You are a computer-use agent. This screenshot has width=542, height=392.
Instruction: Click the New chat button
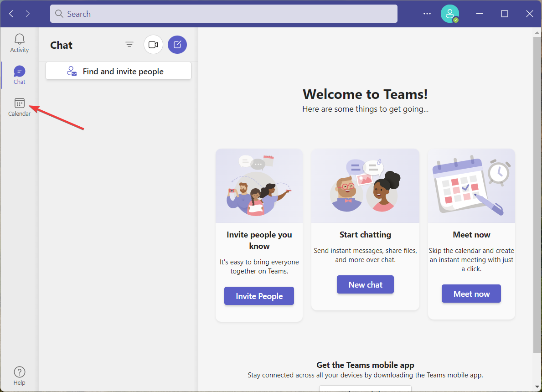point(366,284)
